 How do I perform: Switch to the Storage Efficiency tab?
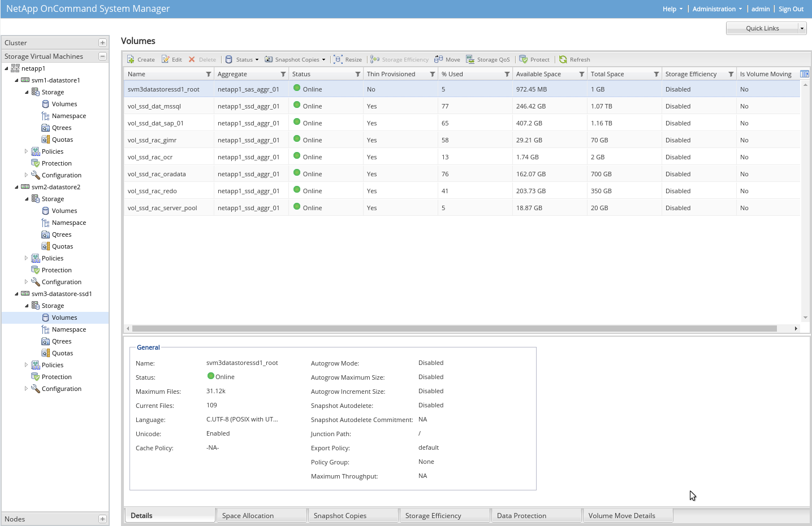click(x=445, y=515)
